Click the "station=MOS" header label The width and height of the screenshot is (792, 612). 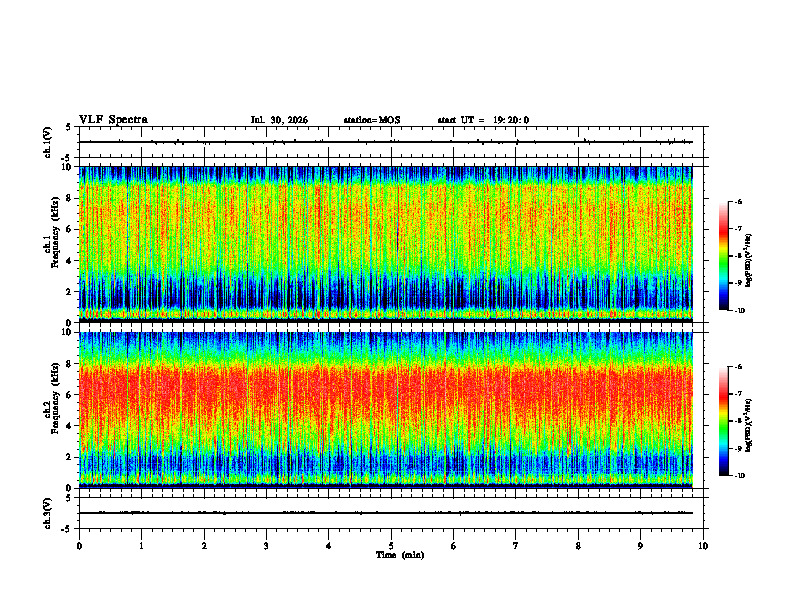coord(372,120)
